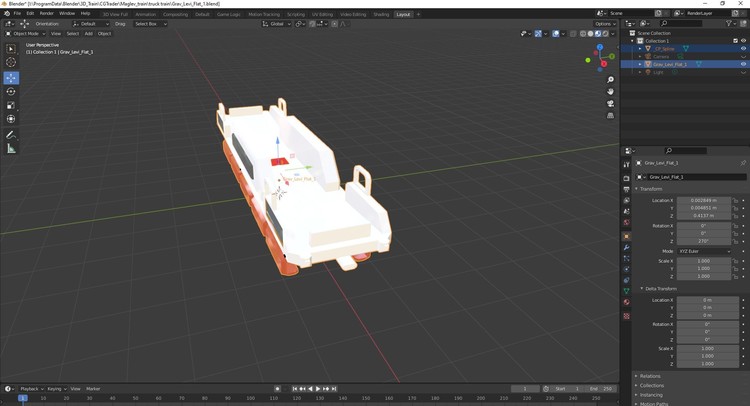Viewport: 750px width, 406px height.
Task: Select the Cursor tool in the toolbar
Action: tap(11, 62)
